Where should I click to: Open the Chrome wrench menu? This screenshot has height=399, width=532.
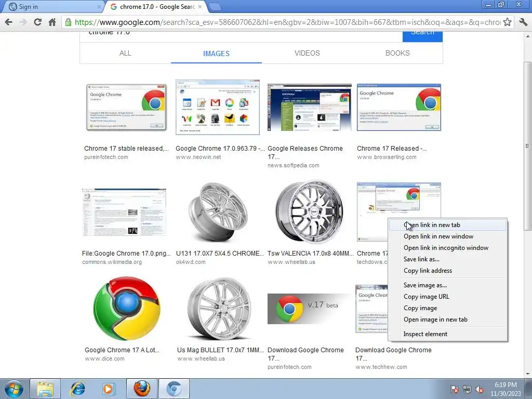523,22
